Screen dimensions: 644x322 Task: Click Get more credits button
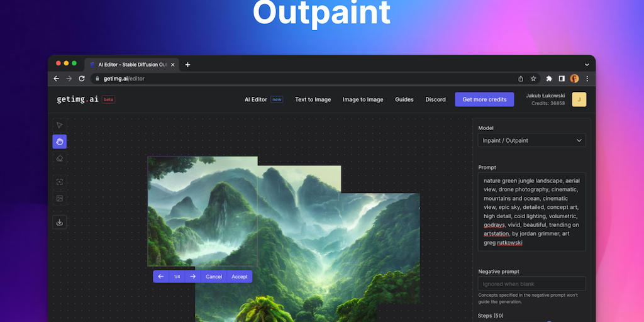[484, 99]
